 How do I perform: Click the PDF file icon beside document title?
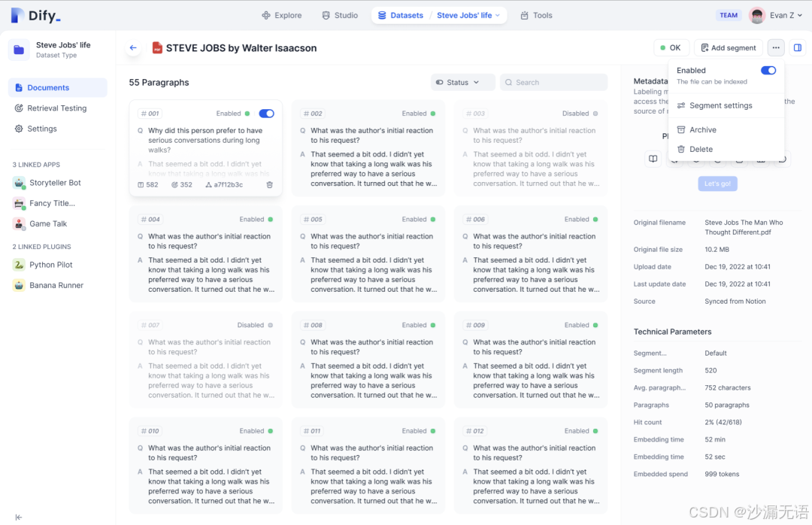(157, 47)
